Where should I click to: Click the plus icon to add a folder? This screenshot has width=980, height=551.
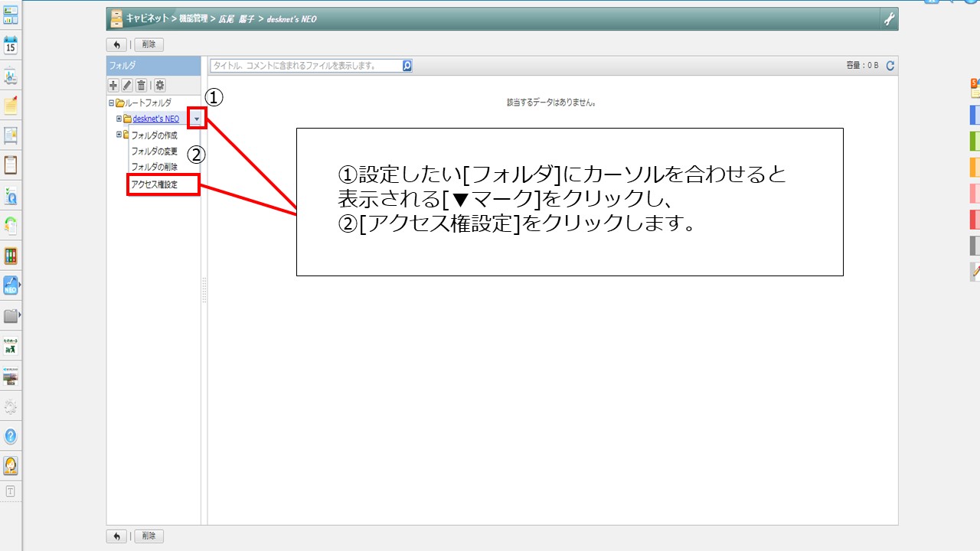point(113,86)
